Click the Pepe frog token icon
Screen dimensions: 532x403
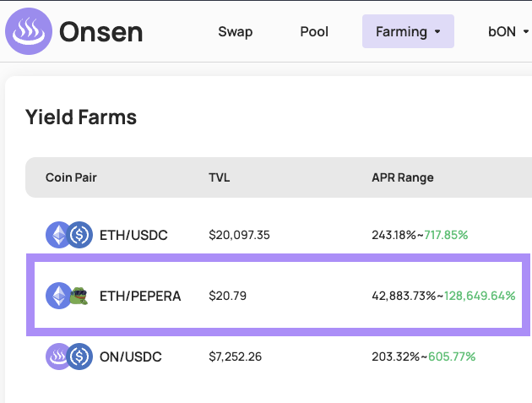tap(79, 296)
